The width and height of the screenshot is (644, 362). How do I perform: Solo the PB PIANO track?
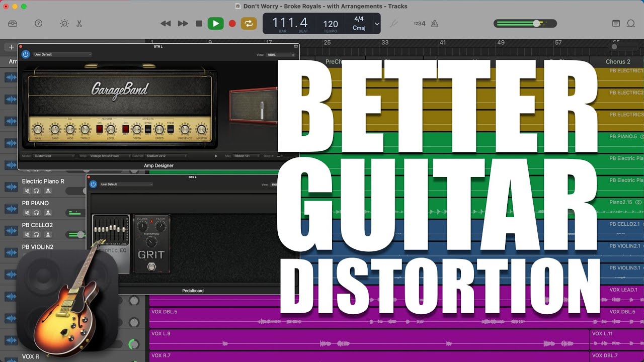(x=37, y=213)
